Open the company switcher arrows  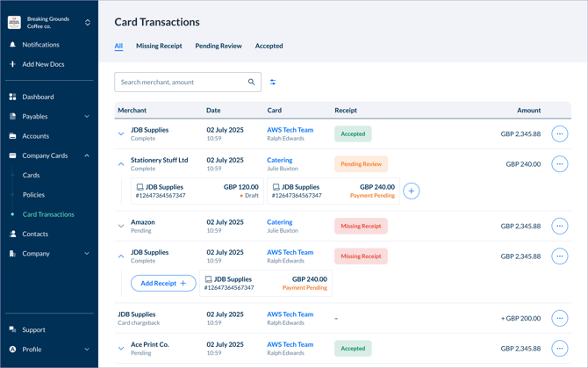click(x=88, y=23)
